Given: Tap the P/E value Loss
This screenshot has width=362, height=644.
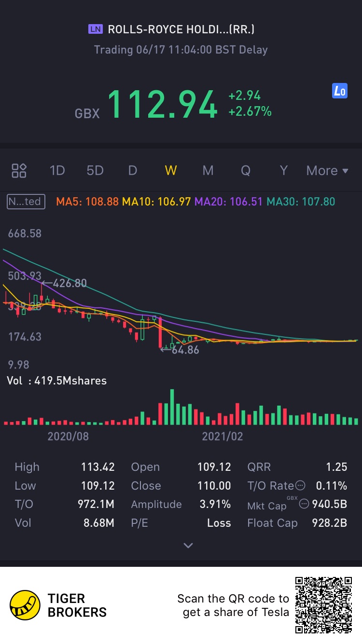Looking at the screenshot, I should (x=219, y=523).
